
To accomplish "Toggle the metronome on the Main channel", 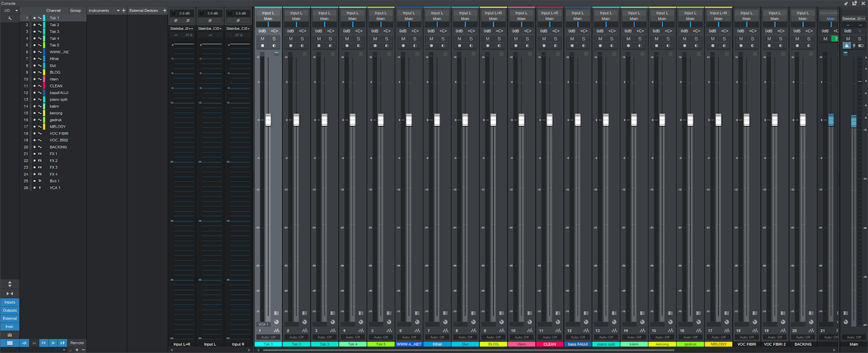I will click(x=847, y=46).
